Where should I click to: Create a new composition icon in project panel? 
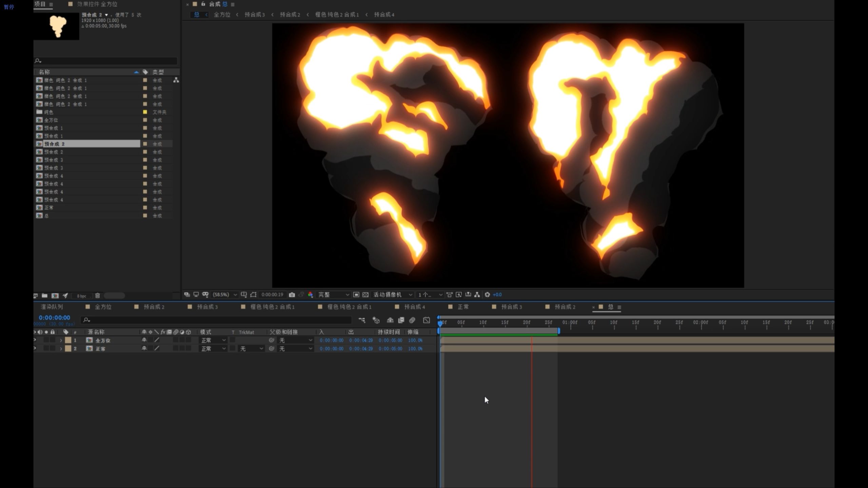55,296
